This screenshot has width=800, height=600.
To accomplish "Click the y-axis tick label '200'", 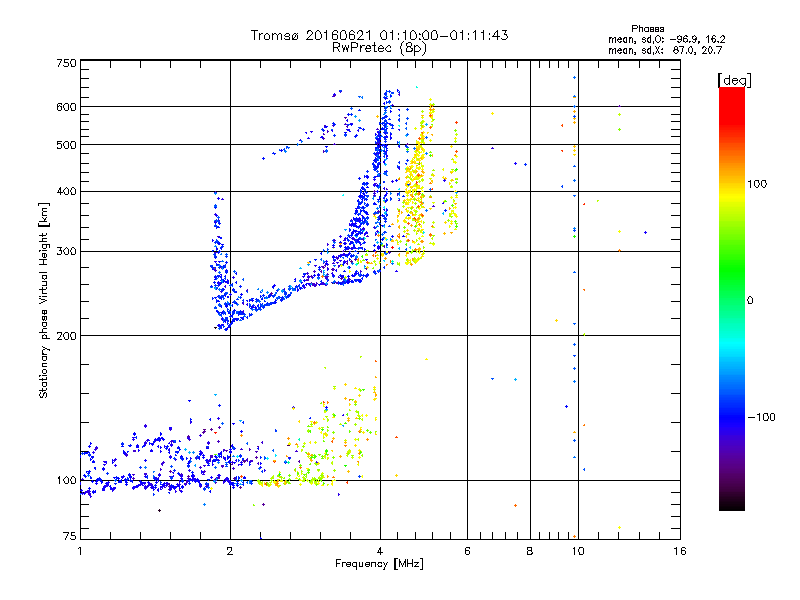I will [x=66, y=336].
